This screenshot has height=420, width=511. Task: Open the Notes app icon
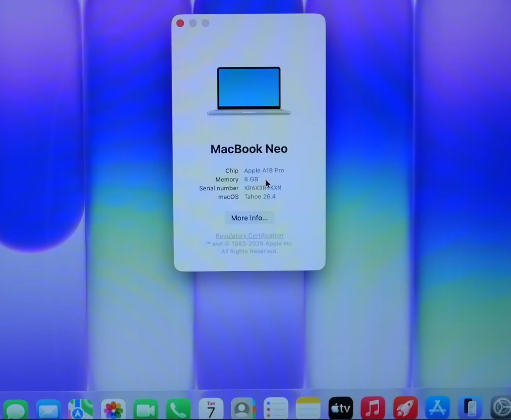[308, 409]
